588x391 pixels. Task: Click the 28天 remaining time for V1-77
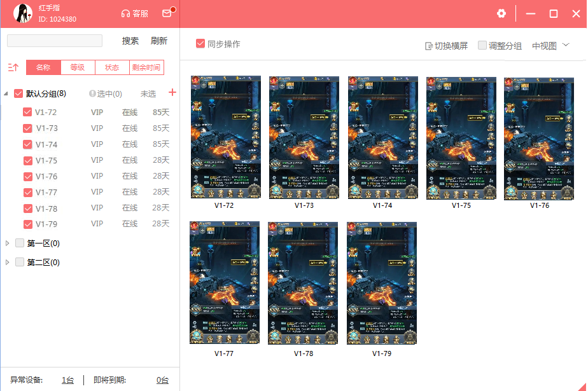click(x=161, y=192)
